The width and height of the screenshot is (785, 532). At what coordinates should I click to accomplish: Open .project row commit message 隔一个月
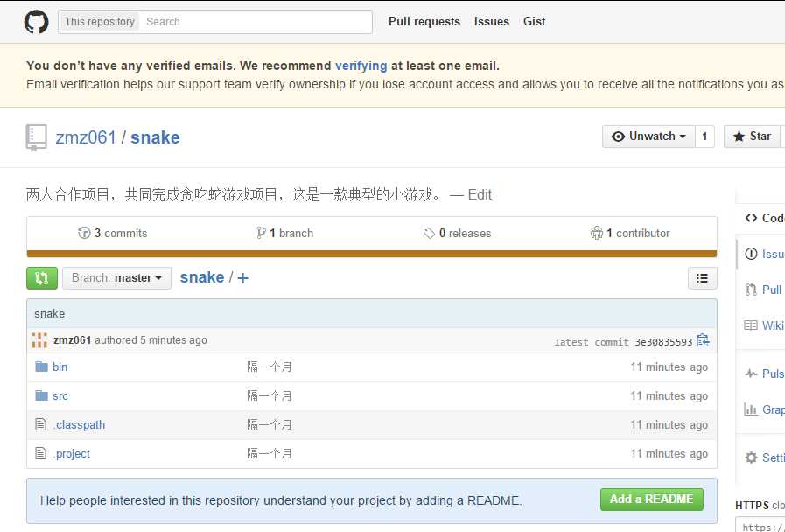tap(270, 453)
